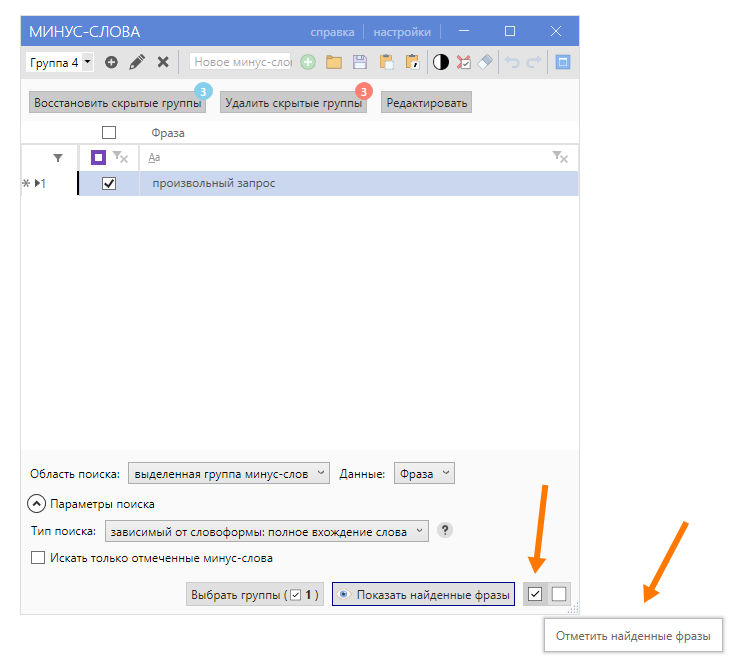The height and width of the screenshot is (664, 747).
Task: Click the row filter funnel icon
Action: tap(58, 158)
